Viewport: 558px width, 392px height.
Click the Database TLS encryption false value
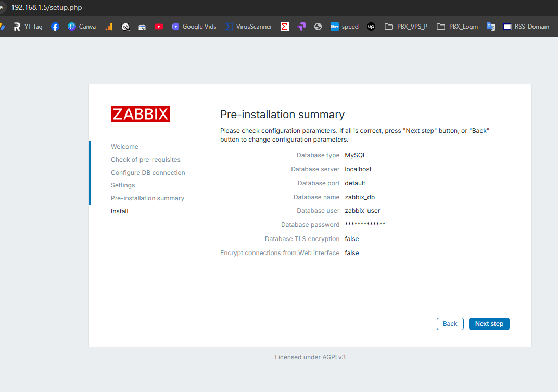click(x=351, y=239)
